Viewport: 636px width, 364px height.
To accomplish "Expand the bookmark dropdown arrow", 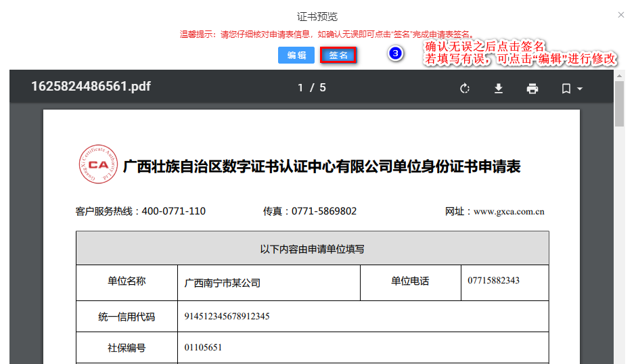I will pos(580,89).
